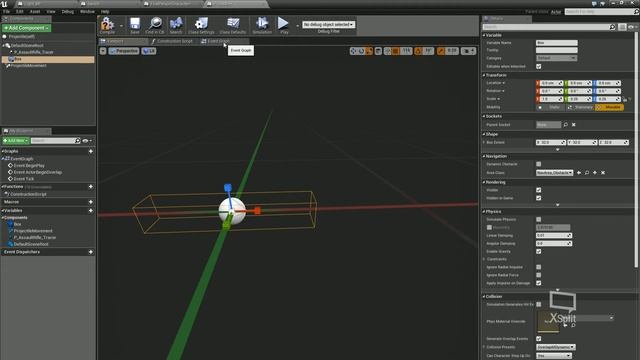The height and width of the screenshot is (360, 640).
Task: Click the scale lock icon in Transform
Action: point(624,99)
